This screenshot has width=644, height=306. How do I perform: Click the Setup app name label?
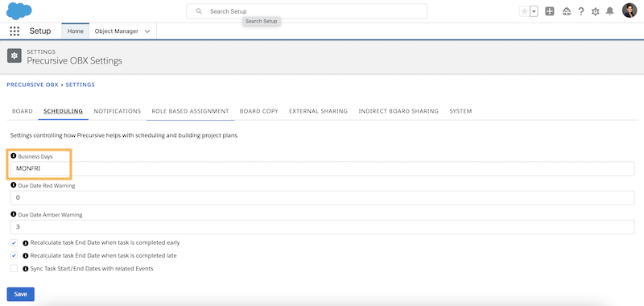pyautogui.click(x=40, y=31)
